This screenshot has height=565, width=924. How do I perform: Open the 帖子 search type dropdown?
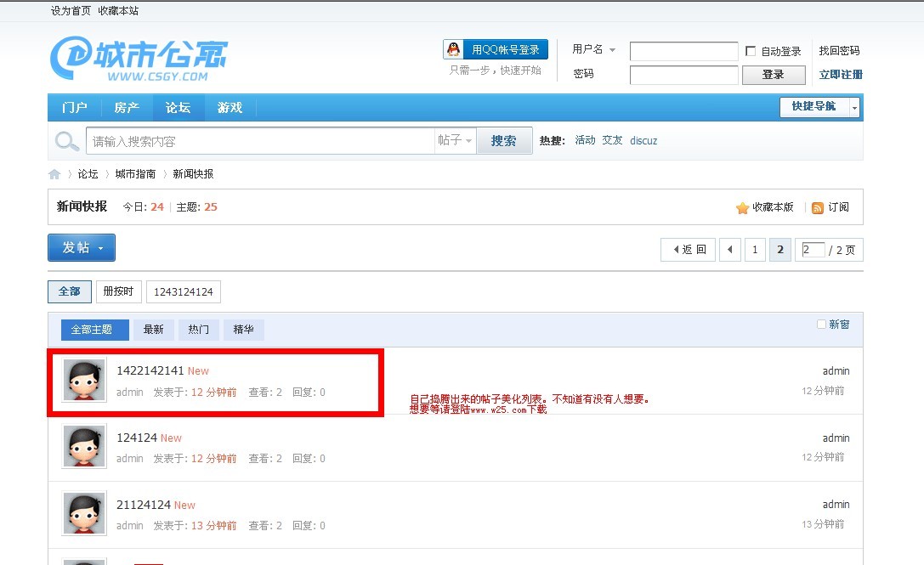455,140
